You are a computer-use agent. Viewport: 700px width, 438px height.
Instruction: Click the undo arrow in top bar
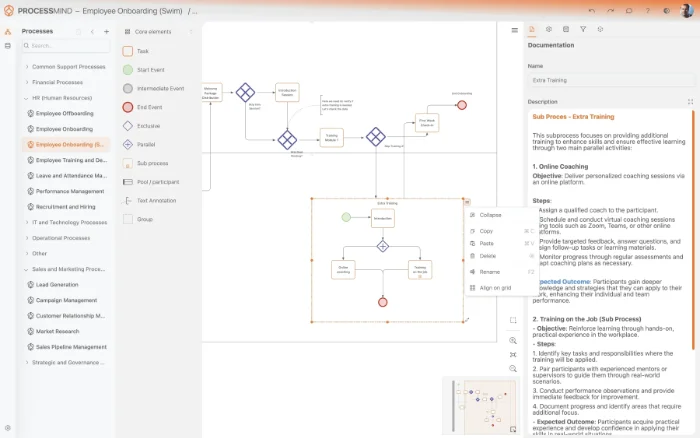point(593,10)
